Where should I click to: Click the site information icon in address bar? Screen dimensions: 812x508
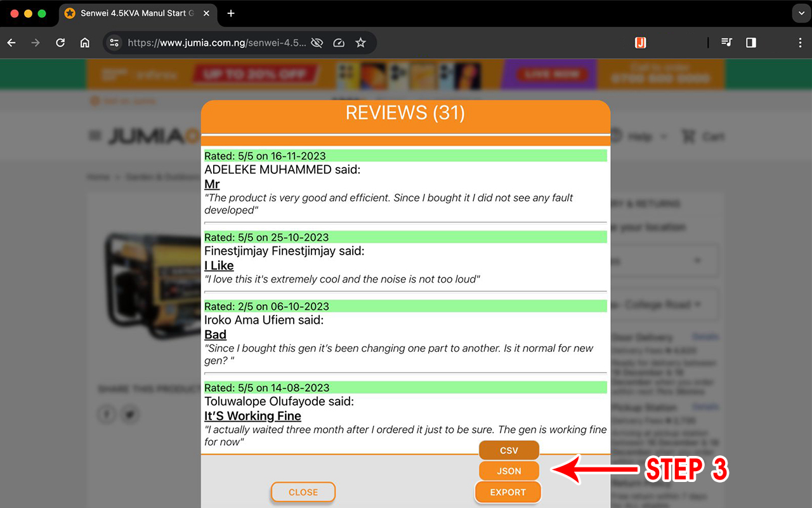point(114,43)
